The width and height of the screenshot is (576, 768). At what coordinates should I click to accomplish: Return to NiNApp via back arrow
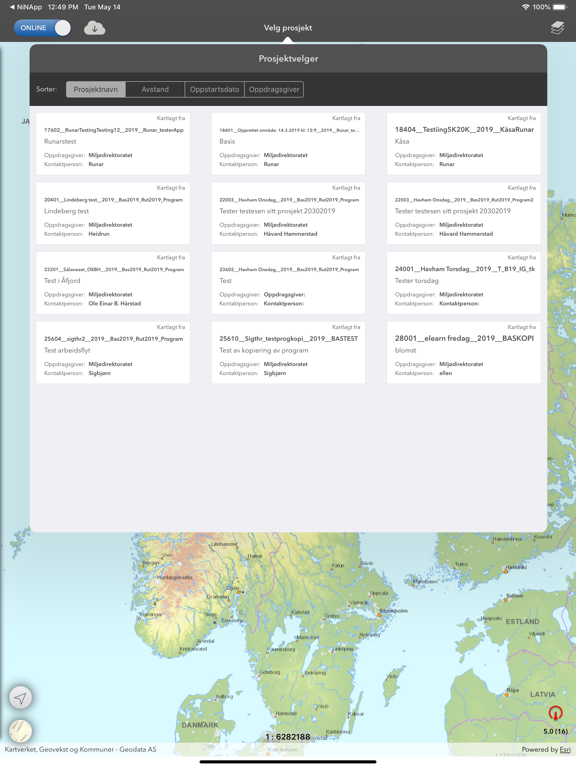26,7
